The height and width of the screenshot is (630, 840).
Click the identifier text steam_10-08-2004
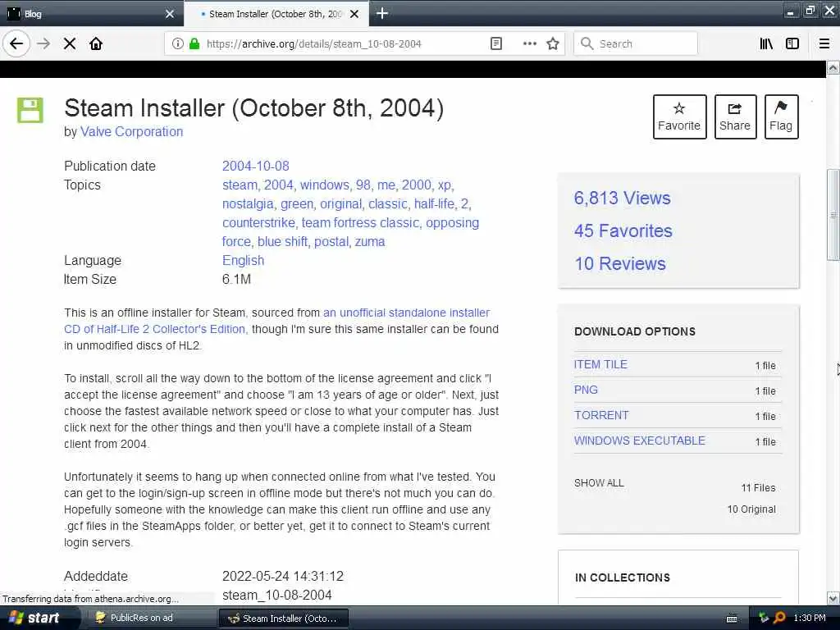click(277, 596)
